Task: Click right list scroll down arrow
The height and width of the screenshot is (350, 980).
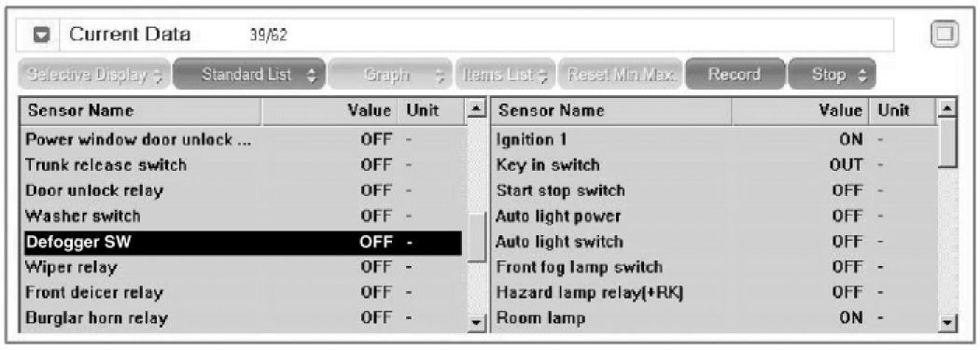Action: click(x=949, y=323)
